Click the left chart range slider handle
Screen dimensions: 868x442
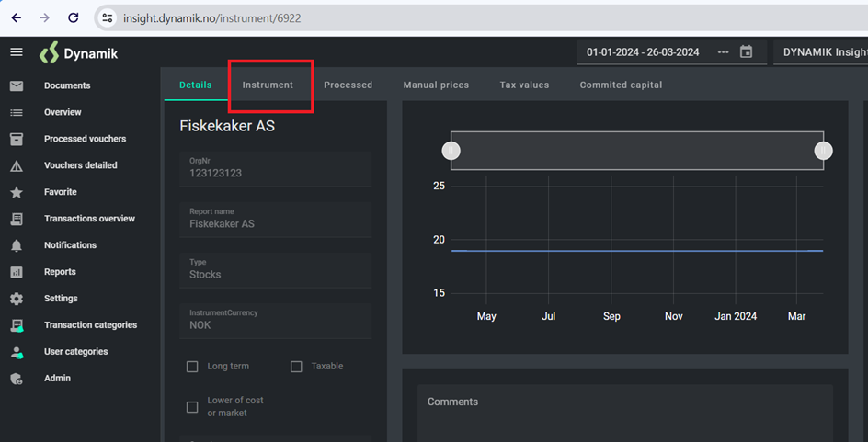click(451, 151)
